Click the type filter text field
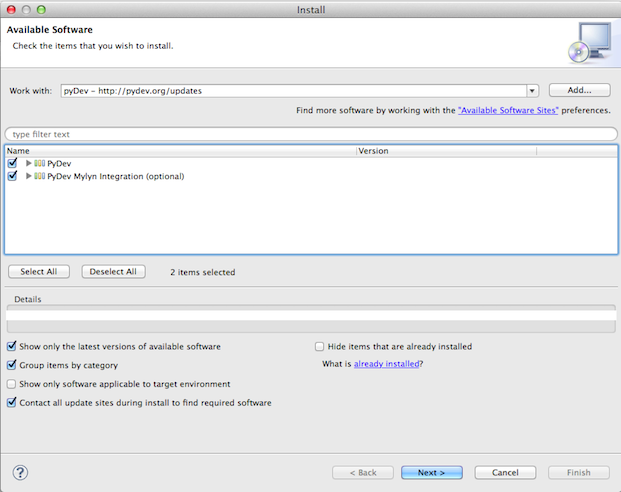621x492 pixels. (310, 134)
